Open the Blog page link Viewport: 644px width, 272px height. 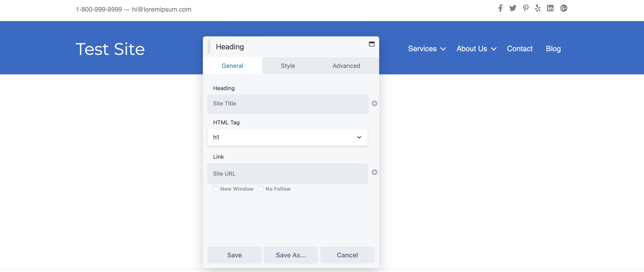pos(553,49)
